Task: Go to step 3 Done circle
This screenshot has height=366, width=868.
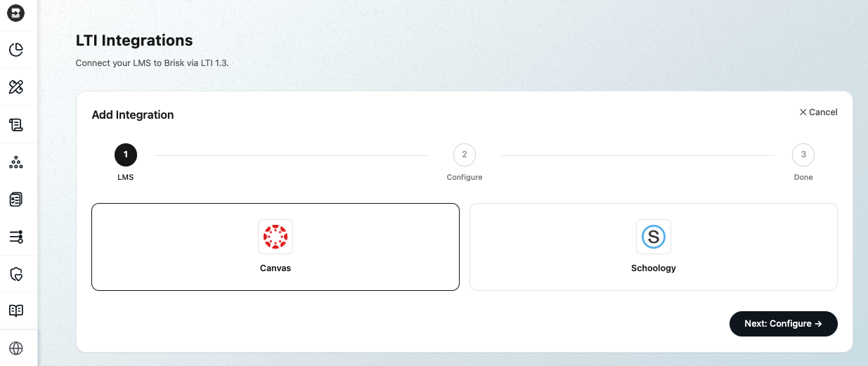Action: click(x=803, y=155)
